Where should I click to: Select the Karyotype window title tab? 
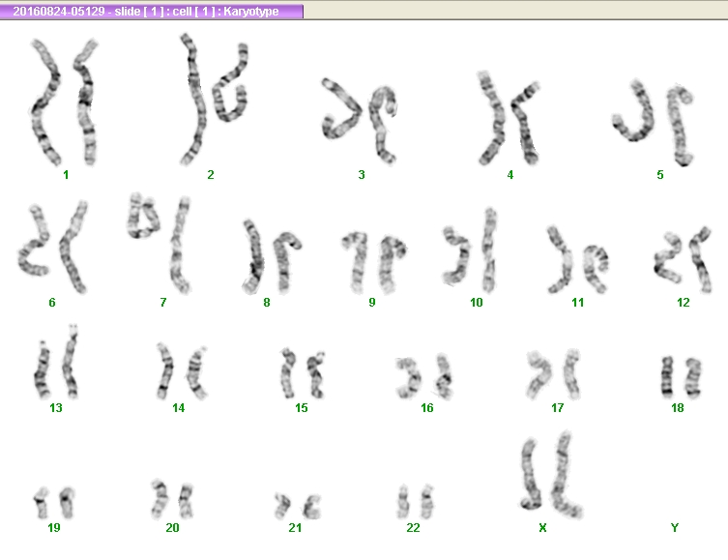pos(152,12)
